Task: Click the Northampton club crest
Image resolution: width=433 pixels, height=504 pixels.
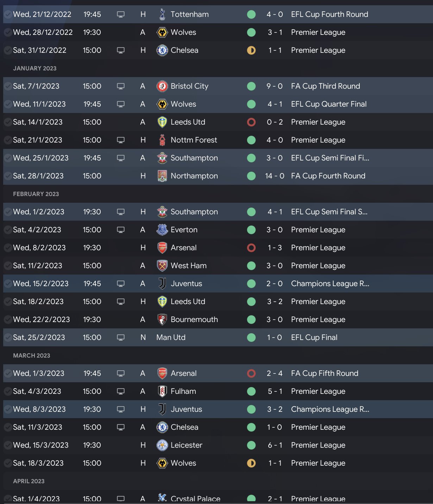Action: click(x=162, y=176)
